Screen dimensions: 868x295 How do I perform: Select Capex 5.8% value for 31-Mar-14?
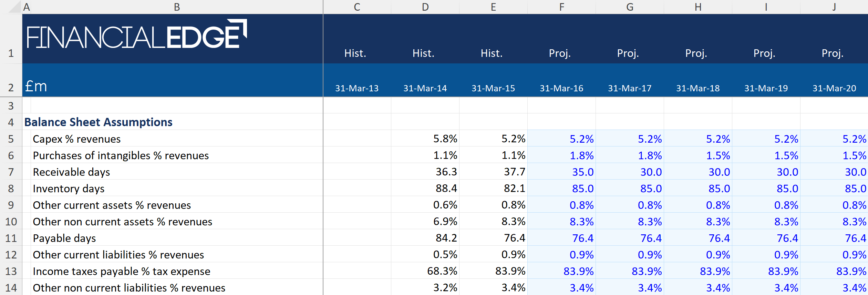click(x=425, y=139)
